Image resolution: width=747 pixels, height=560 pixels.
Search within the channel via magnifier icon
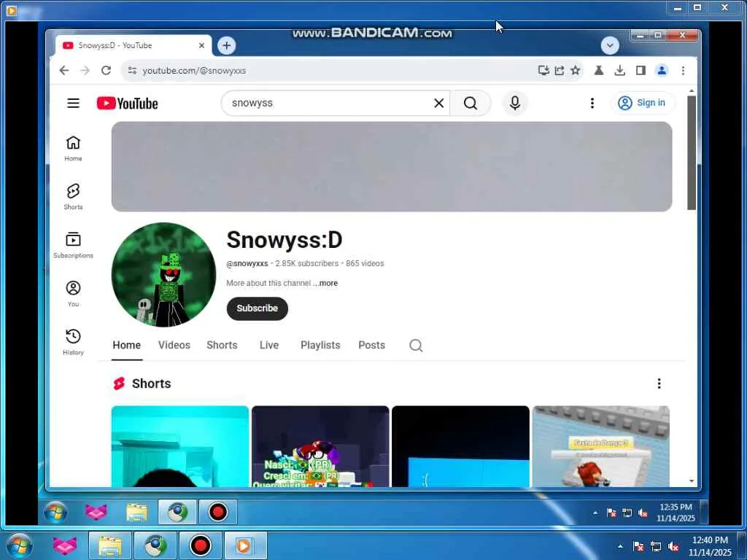point(416,345)
